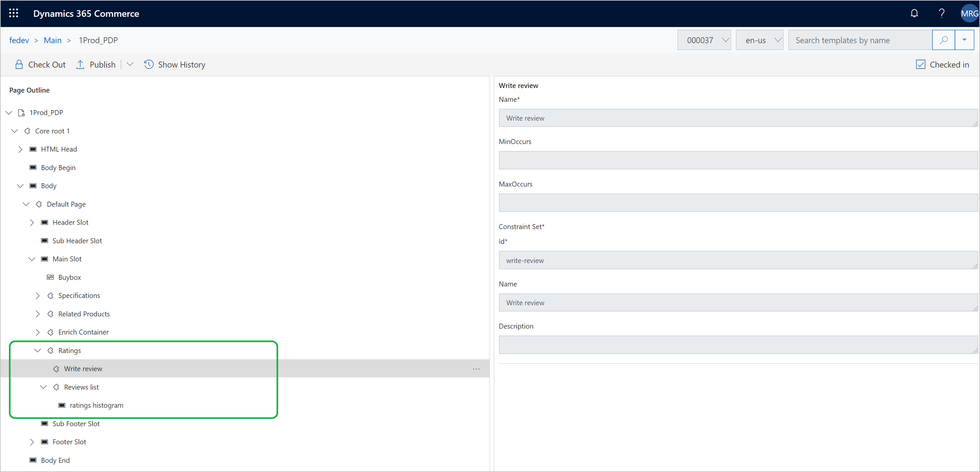This screenshot has width=980, height=472.
Task: Click the Check Out icon to edit page
Action: [19, 64]
